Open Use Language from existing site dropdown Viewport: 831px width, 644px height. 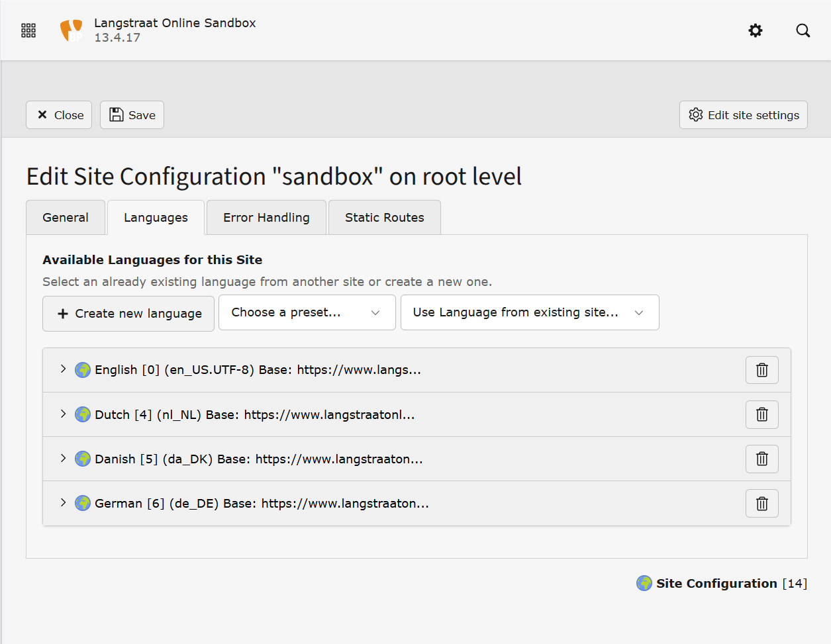click(x=529, y=312)
